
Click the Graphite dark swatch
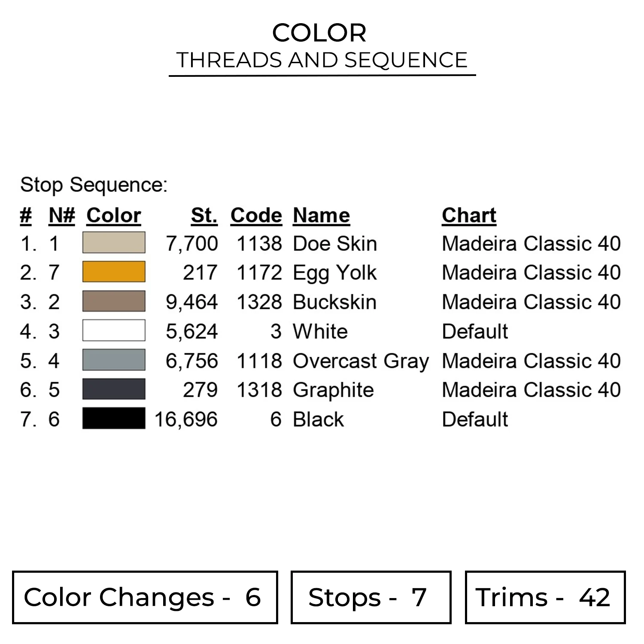[x=114, y=389]
